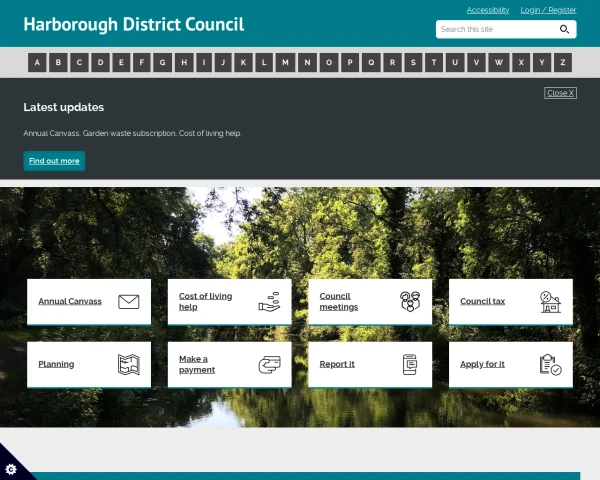The width and height of the screenshot is (600, 480).
Task: Dismiss Latest updates with Close X
Action: [560, 93]
